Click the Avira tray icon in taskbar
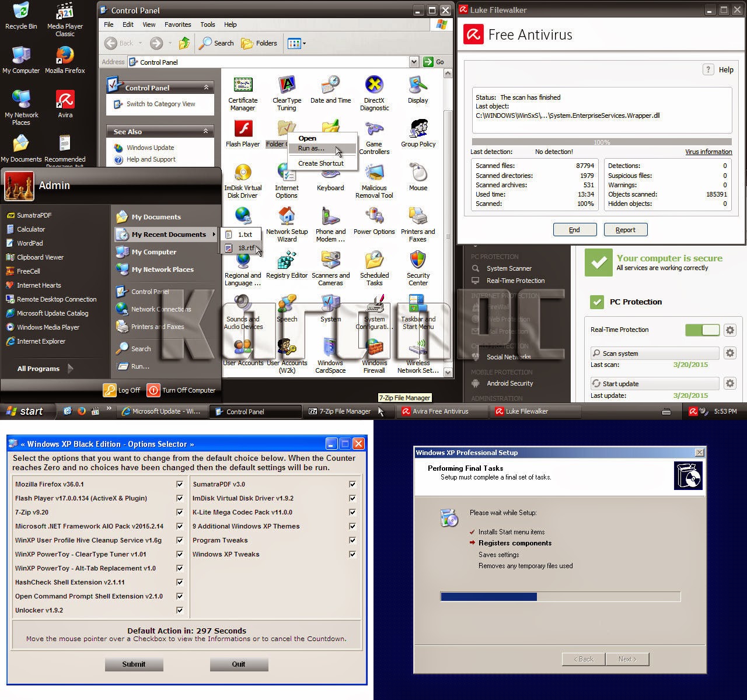 [693, 411]
